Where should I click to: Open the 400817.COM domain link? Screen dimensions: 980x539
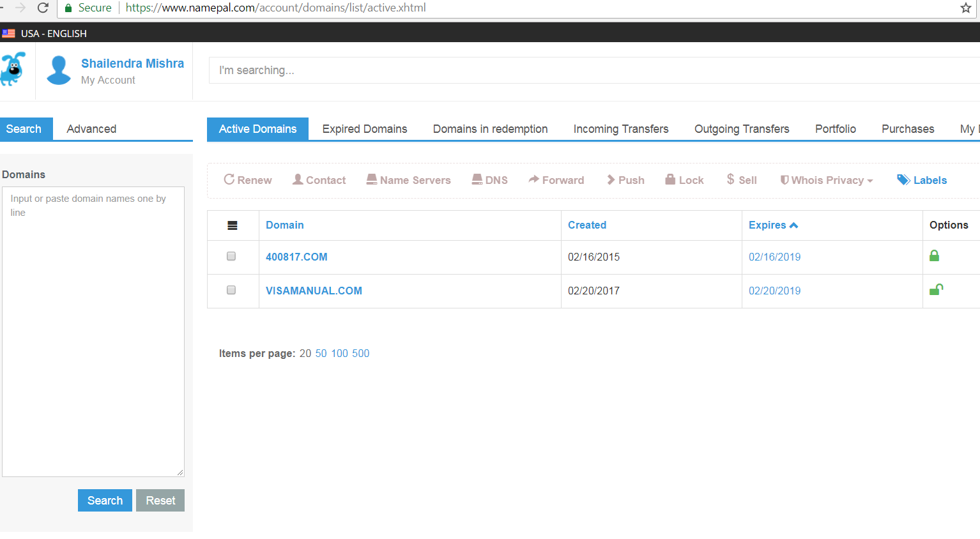[x=296, y=257]
